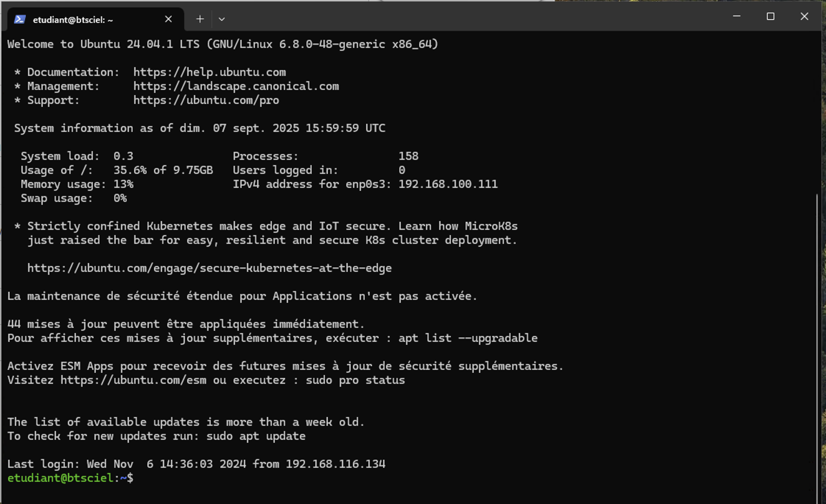Close the terminal window

click(804, 17)
